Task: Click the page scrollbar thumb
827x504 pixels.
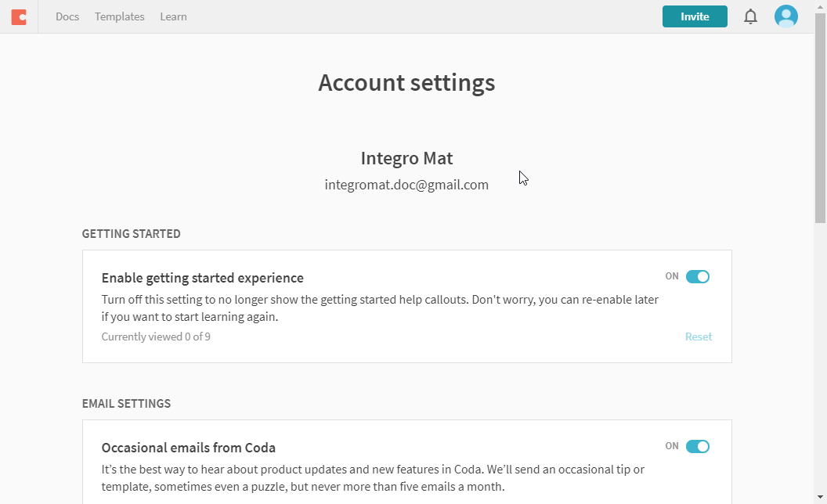Action: [x=820, y=119]
